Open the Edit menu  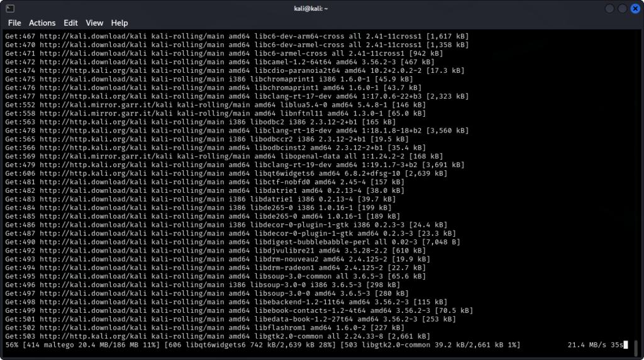[x=70, y=23]
